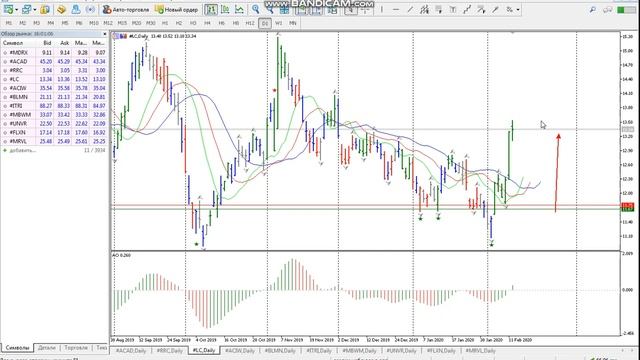640x360 pixels.
Task: Open the #FLXN,Daily chart tab
Action: pyautogui.click(x=441, y=351)
